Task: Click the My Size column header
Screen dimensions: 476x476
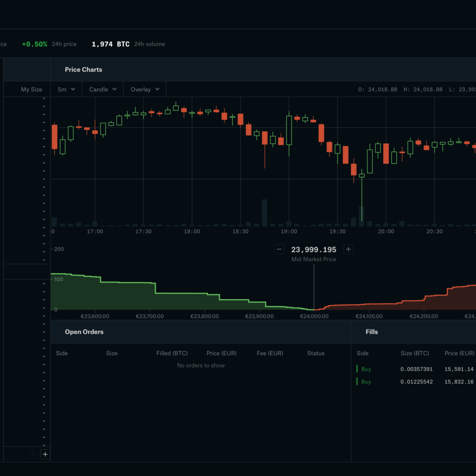Action: [x=31, y=89]
